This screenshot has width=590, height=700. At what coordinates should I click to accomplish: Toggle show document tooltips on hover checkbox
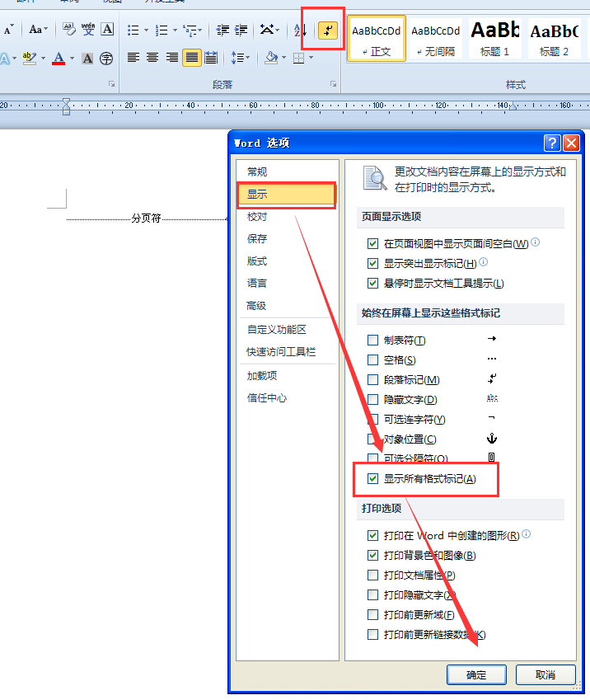point(372,283)
